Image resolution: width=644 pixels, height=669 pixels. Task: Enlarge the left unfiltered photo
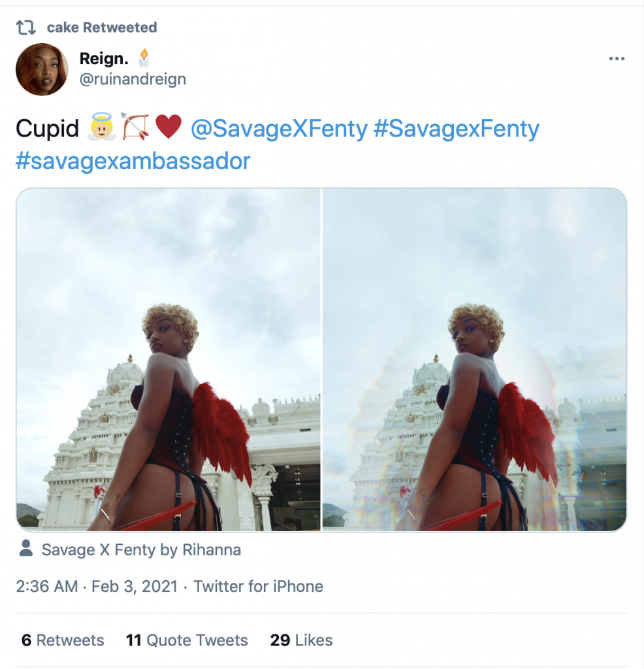169,359
